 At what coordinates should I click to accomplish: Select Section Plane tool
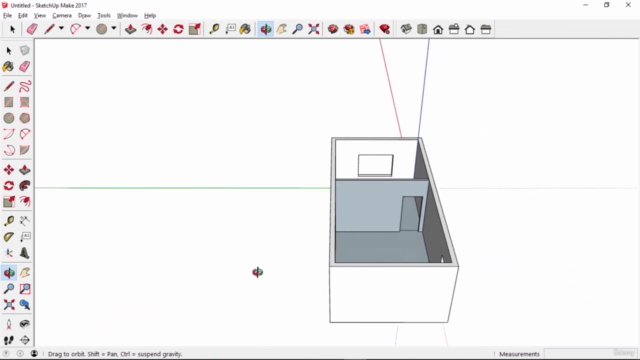tap(25, 340)
